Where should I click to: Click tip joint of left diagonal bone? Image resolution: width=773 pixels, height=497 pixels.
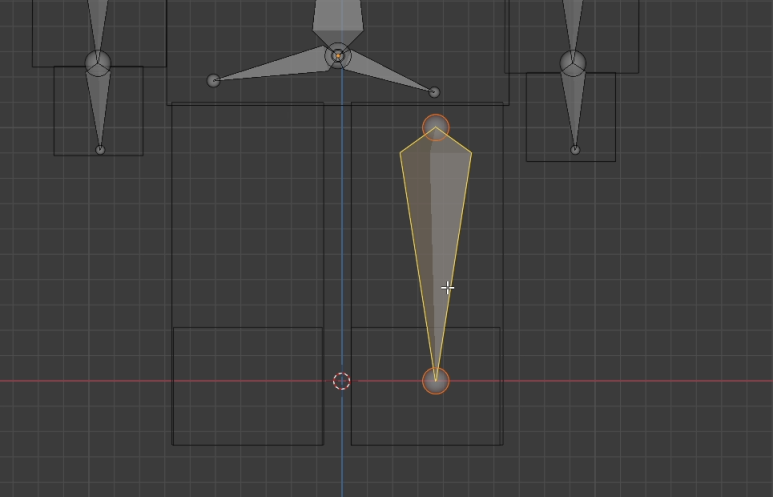(x=213, y=80)
